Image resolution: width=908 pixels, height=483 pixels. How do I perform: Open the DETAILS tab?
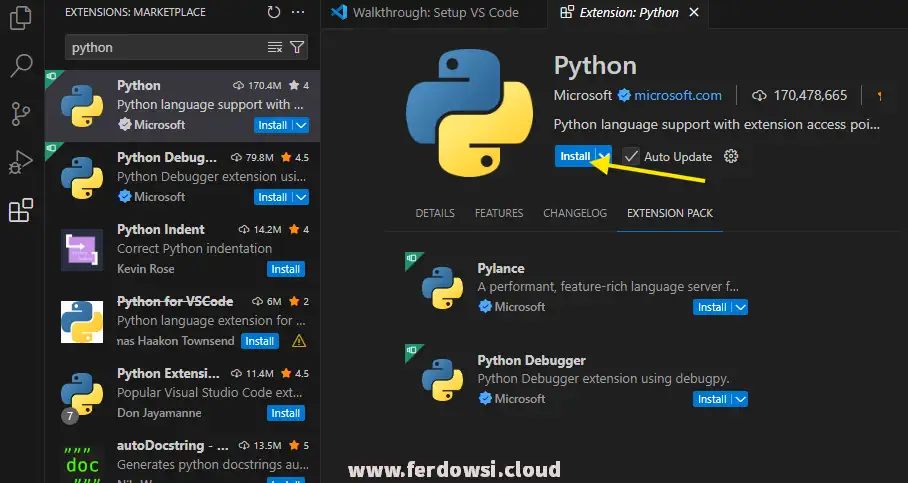pos(435,213)
